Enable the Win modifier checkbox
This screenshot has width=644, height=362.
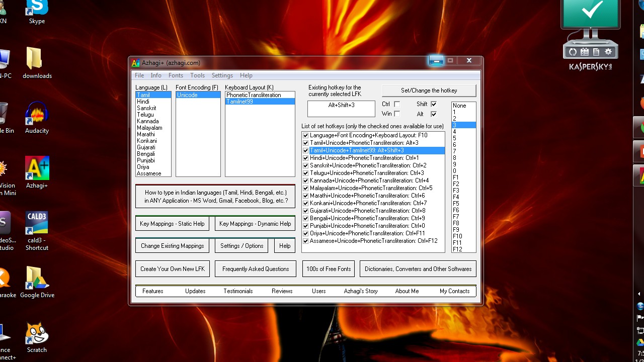397,114
